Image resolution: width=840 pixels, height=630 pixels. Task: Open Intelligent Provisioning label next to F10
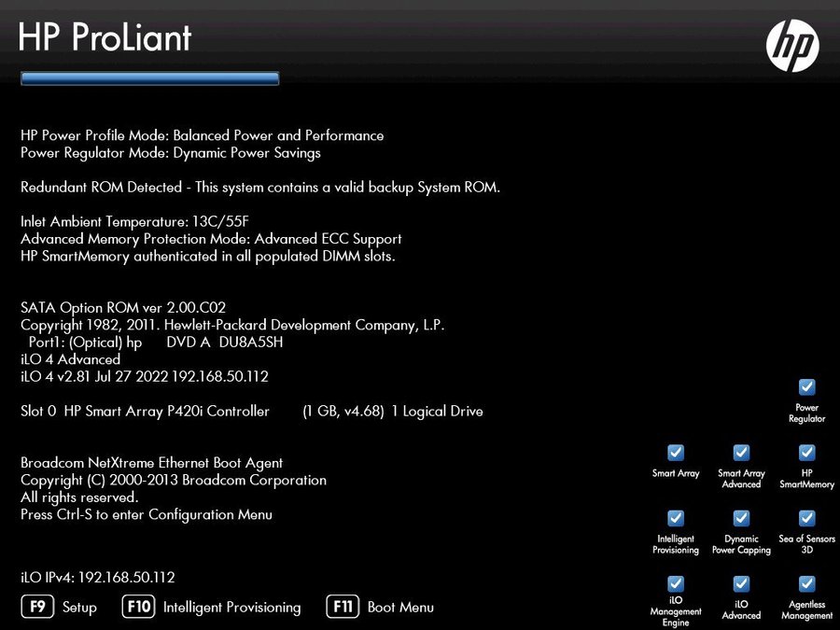(231, 607)
